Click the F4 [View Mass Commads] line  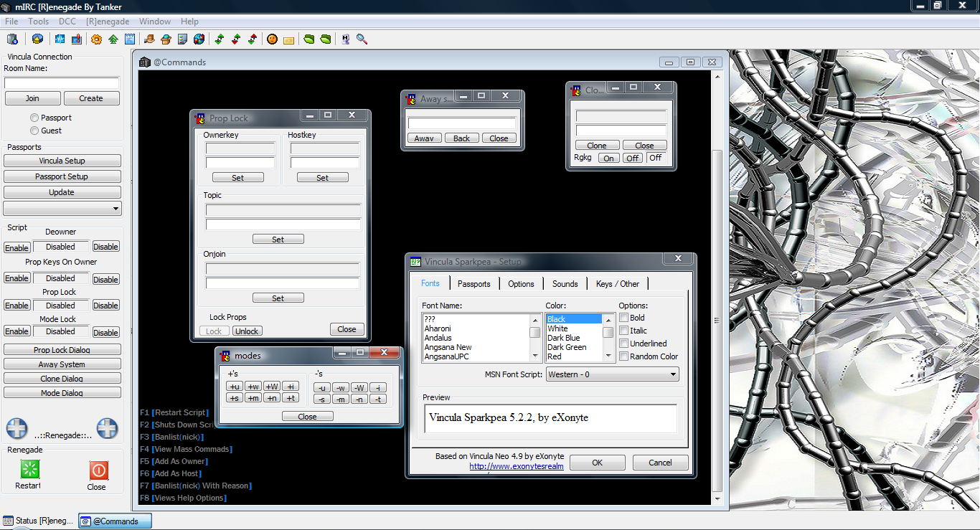tap(187, 449)
